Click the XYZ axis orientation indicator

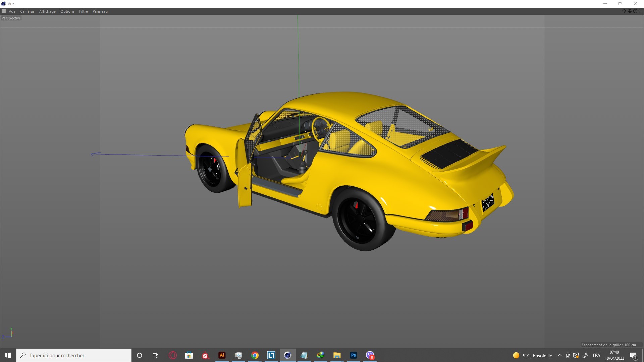click(x=8, y=333)
